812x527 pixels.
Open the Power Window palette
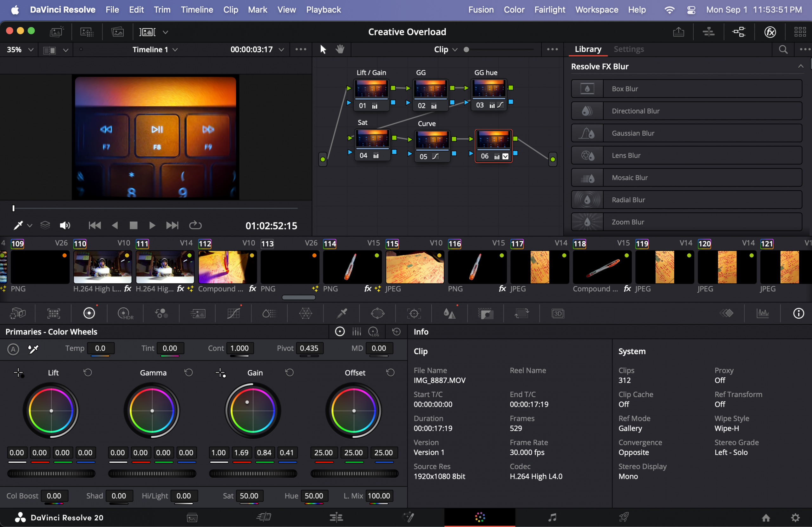[378, 313]
